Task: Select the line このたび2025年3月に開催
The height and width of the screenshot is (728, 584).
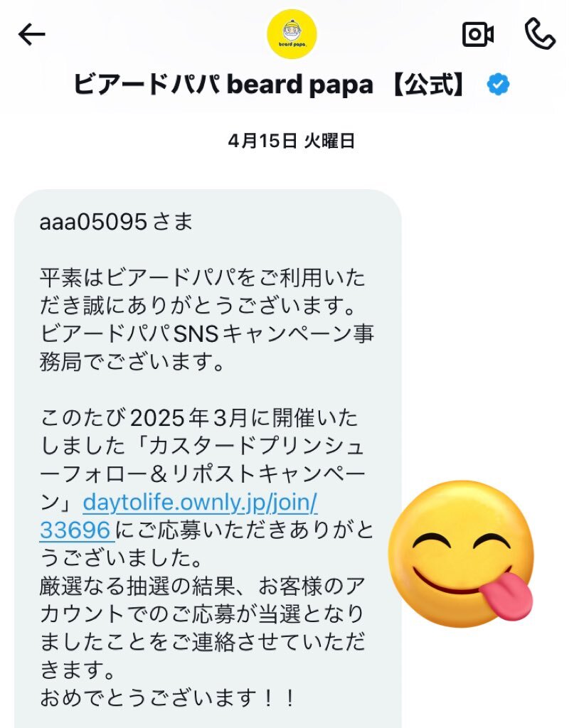Action: tap(199, 418)
